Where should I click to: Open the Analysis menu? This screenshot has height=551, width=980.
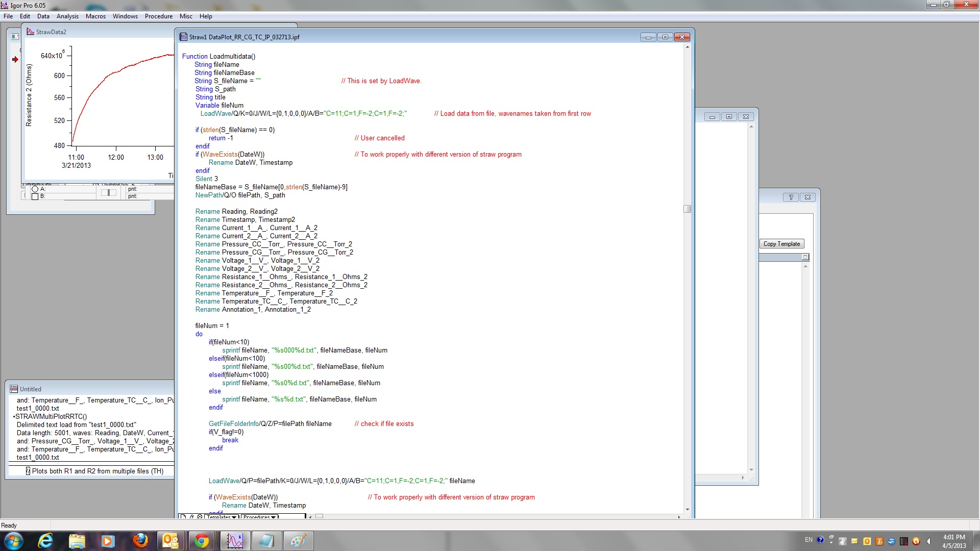coord(67,16)
